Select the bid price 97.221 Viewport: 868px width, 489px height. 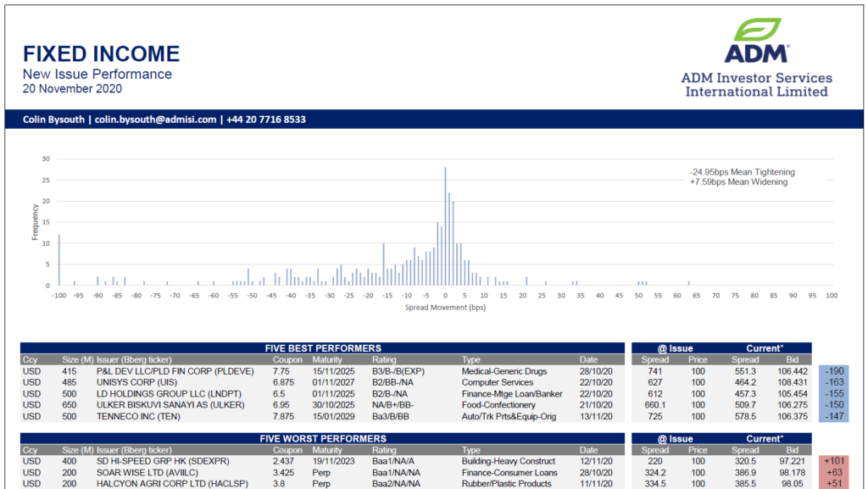tap(793, 461)
